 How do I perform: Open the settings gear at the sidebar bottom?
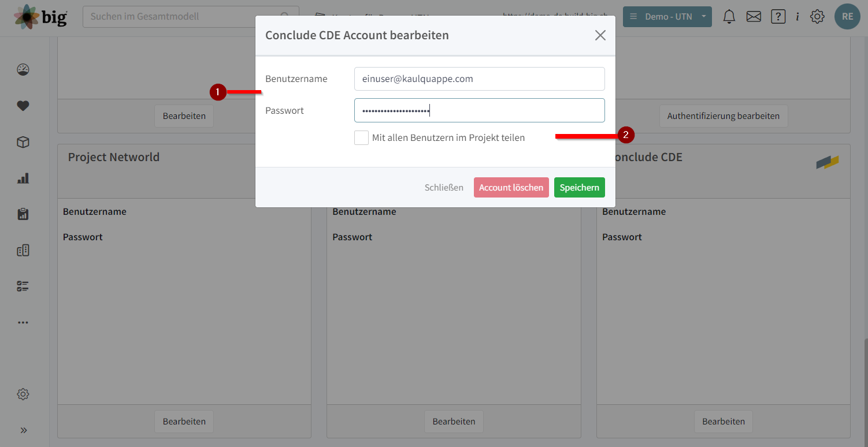[23, 394]
